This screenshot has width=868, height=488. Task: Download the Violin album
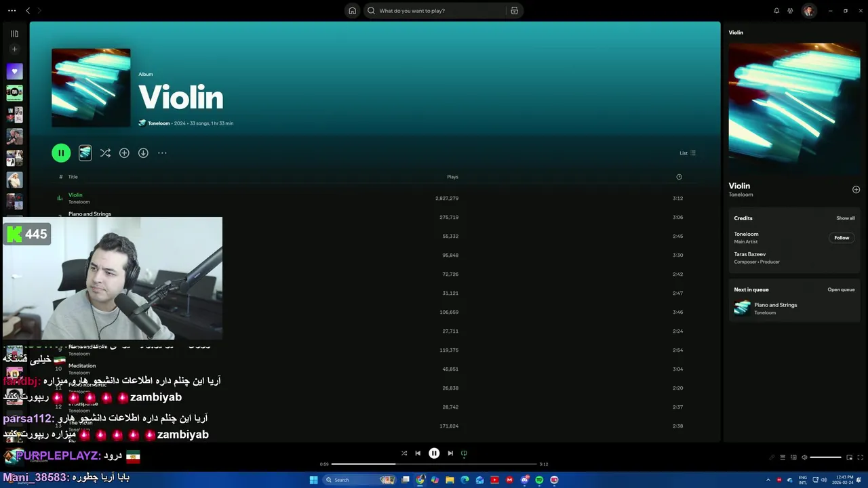point(143,153)
